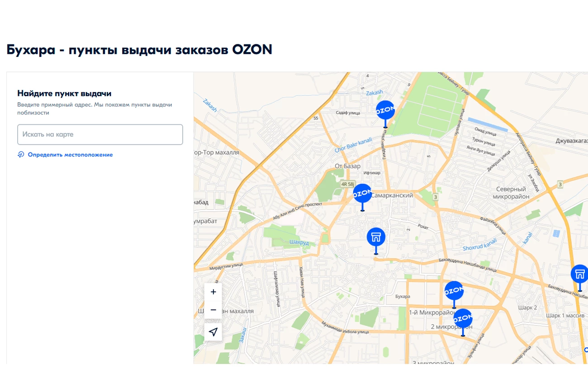Image resolution: width=588 pixels, height=392 pixels.
Task: Zoom out the map with minus button
Action: click(x=213, y=310)
